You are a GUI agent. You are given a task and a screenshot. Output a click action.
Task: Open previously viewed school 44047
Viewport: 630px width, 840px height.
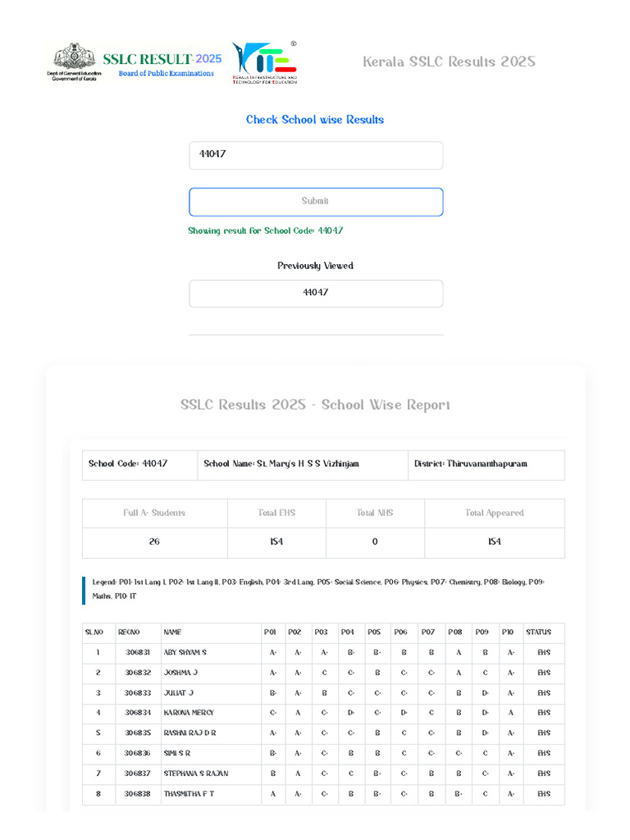[316, 293]
